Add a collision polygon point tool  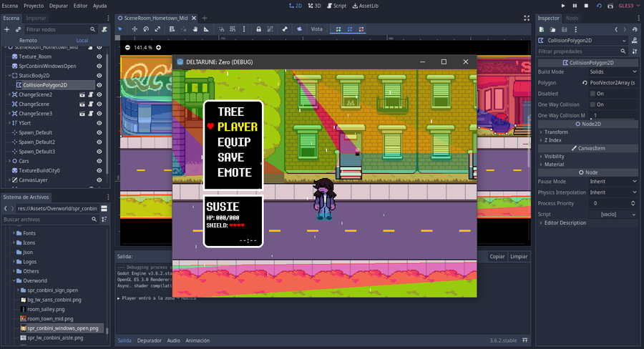(x=338, y=29)
